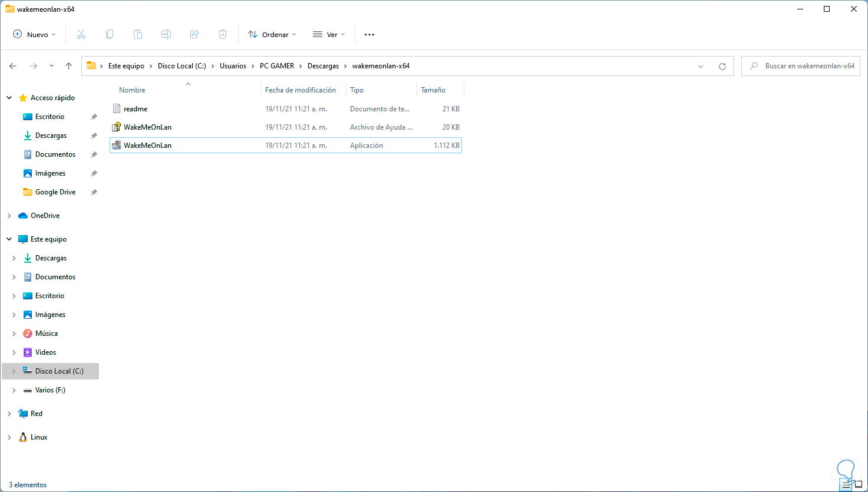
Task: Open the Nuevo dropdown menu
Action: click(35, 35)
